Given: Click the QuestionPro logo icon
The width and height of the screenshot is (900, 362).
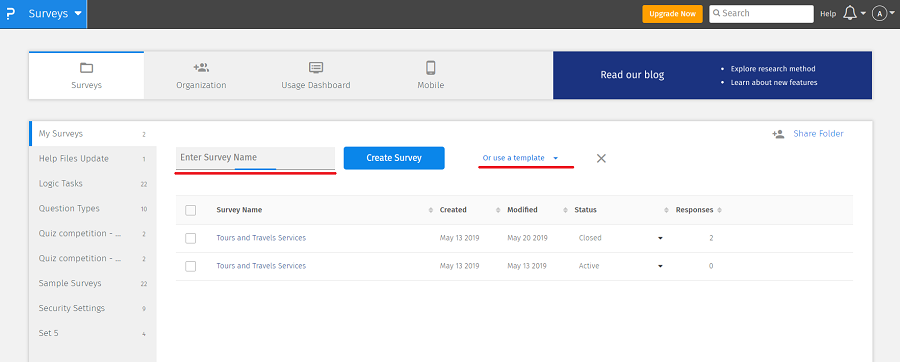Looking at the screenshot, I should (10, 14).
